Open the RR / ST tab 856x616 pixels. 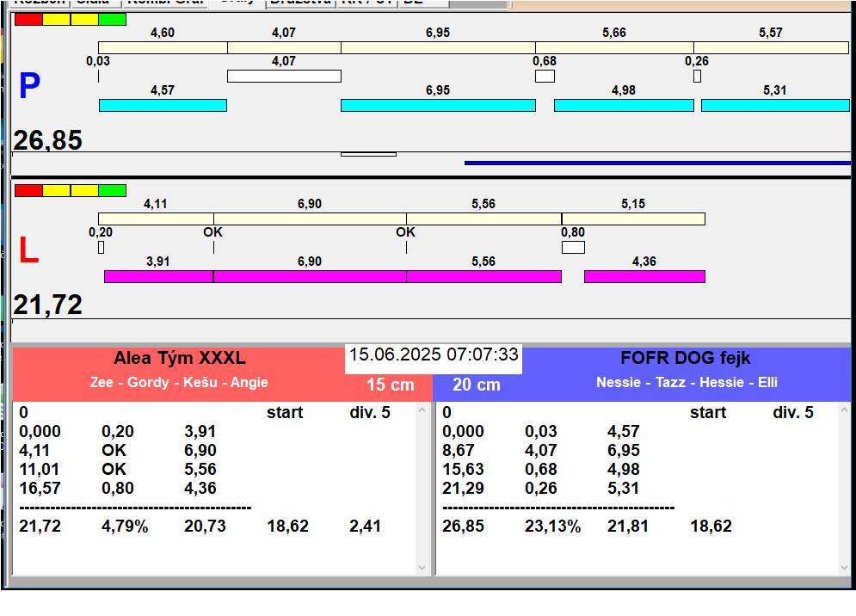click(366, 3)
